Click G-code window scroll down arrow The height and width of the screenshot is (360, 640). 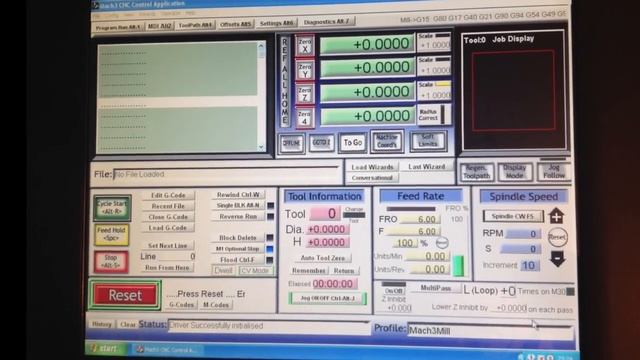point(261,147)
